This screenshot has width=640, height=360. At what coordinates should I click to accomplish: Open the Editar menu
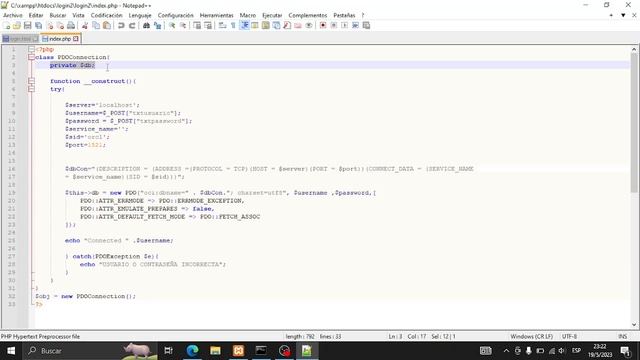click(x=36, y=16)
